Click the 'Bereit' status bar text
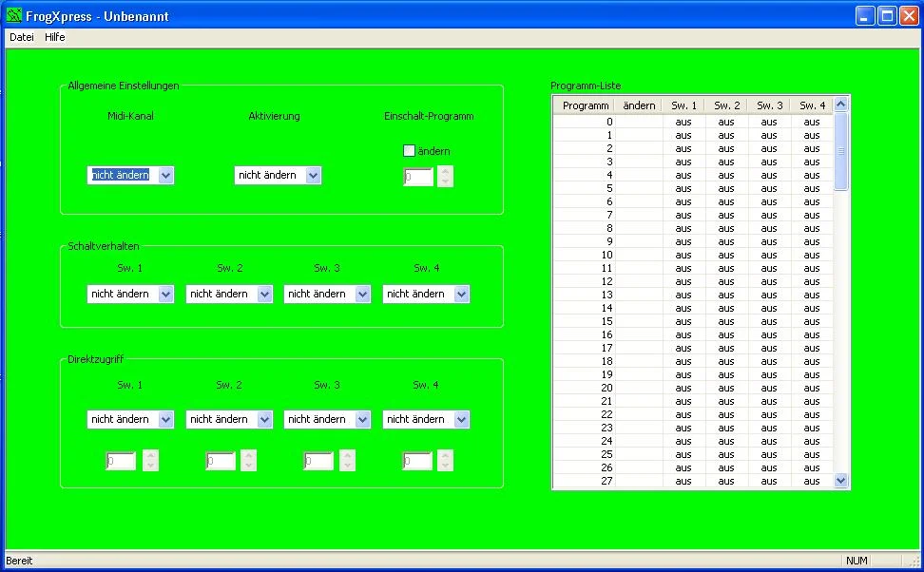 (19, 561)
